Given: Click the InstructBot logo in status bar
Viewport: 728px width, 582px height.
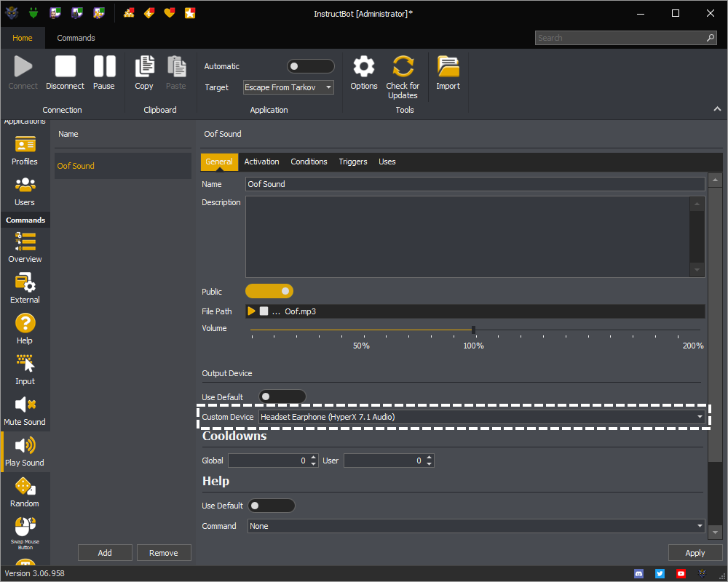Looking at the screenshot, I should coord(702,574).
